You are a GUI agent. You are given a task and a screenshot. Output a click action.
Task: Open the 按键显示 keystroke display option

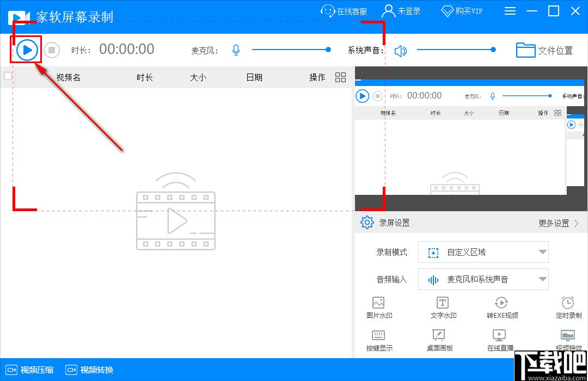pyautogui.click(x=379, y=341)
